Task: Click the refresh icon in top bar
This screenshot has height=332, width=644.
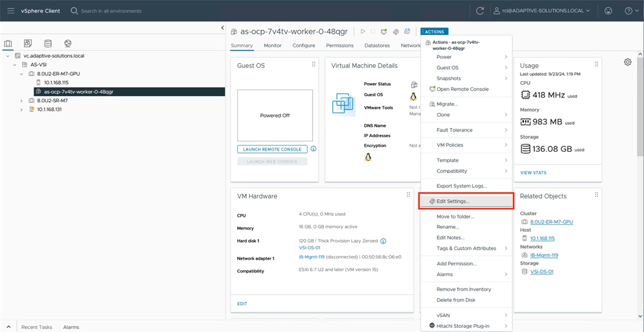Action: (x=479, y=11)
